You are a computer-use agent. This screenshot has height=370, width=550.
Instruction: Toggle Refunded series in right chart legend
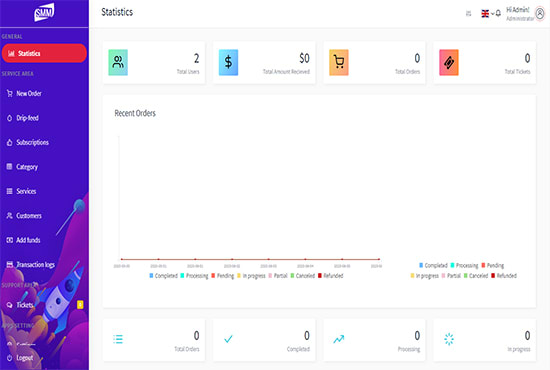coord(504,276)
